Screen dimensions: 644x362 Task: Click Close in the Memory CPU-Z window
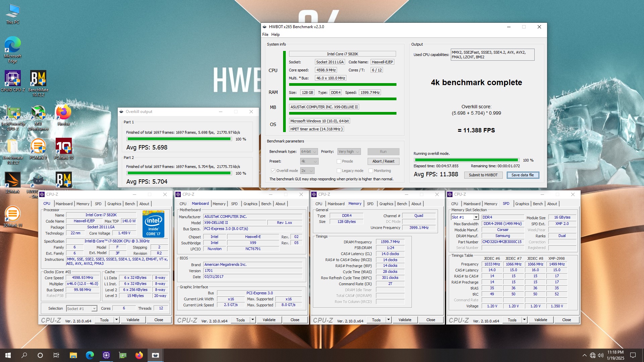[x=431, y=320]
